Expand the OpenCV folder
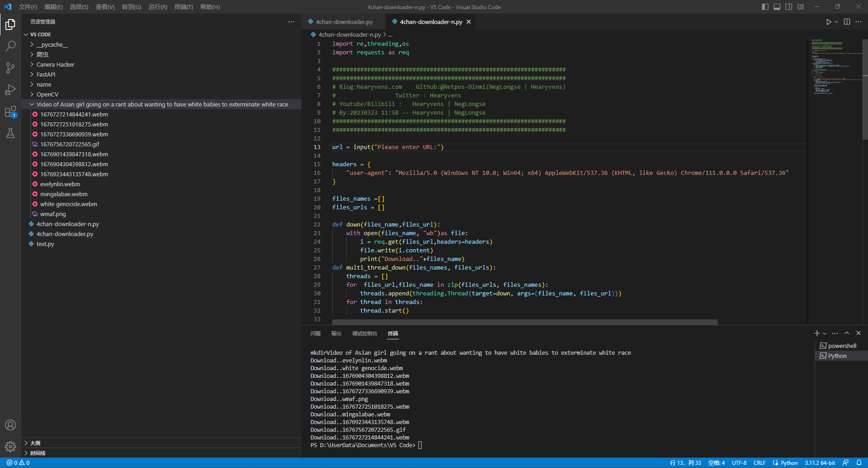The width and height of the screenshot is (868, 468). click(x=162, y=94)
